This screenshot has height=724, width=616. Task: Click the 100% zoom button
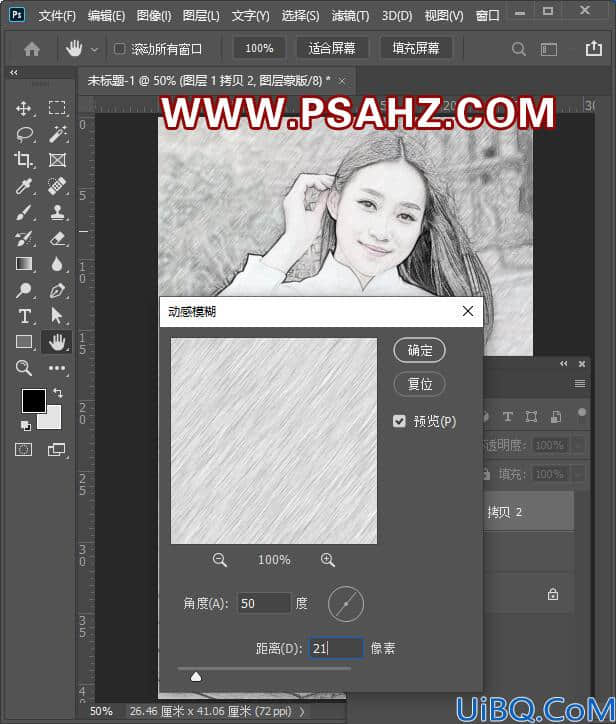click(259, 48)
